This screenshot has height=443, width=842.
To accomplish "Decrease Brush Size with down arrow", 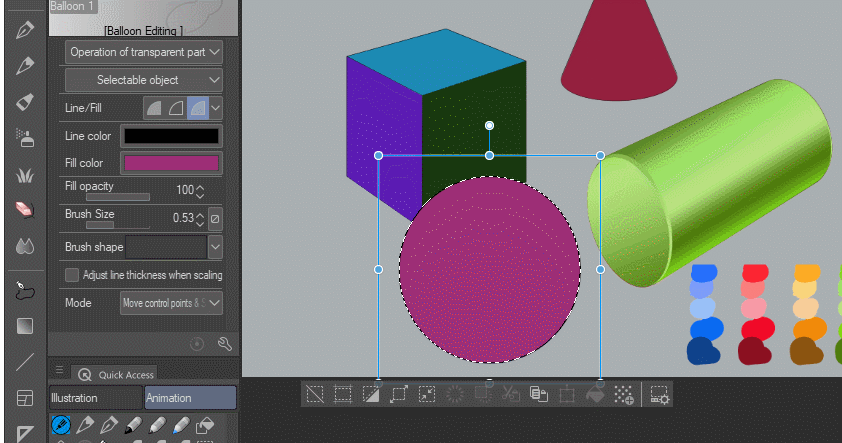I will [200, 223].
